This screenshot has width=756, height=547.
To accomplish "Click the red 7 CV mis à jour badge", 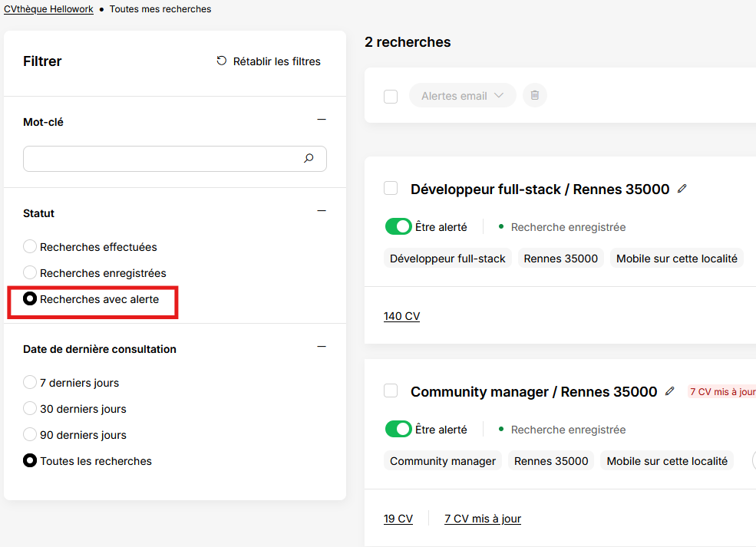I will pyautogui.click(x=722, y=392).
